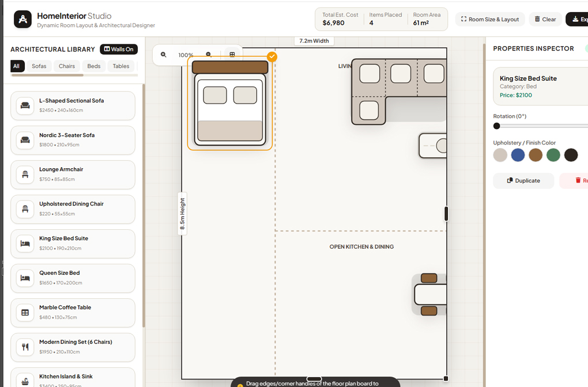588x387 pixels.
Task: Open Room Size & Layout settings
Action: tap(490, 19)
